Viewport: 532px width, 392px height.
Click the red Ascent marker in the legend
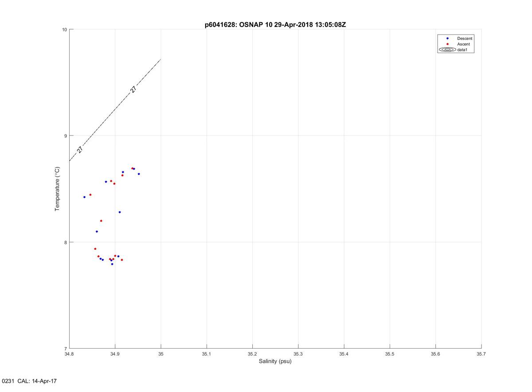coord(448,44)
